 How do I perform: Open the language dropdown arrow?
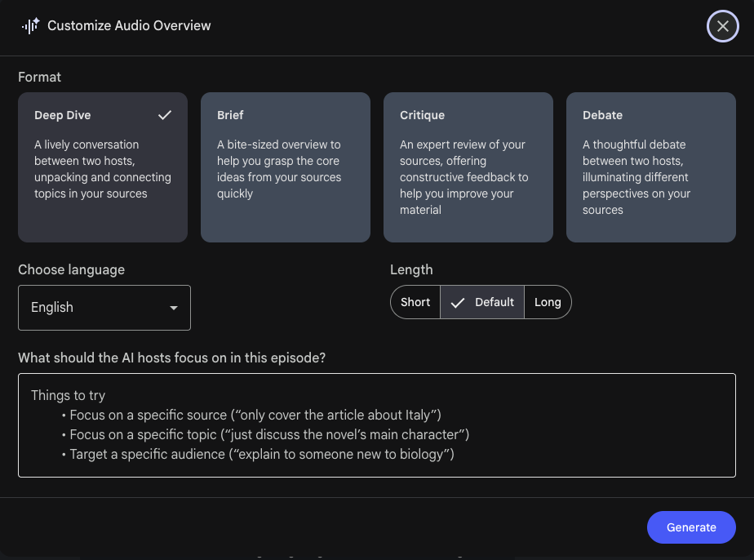point(173,308)
